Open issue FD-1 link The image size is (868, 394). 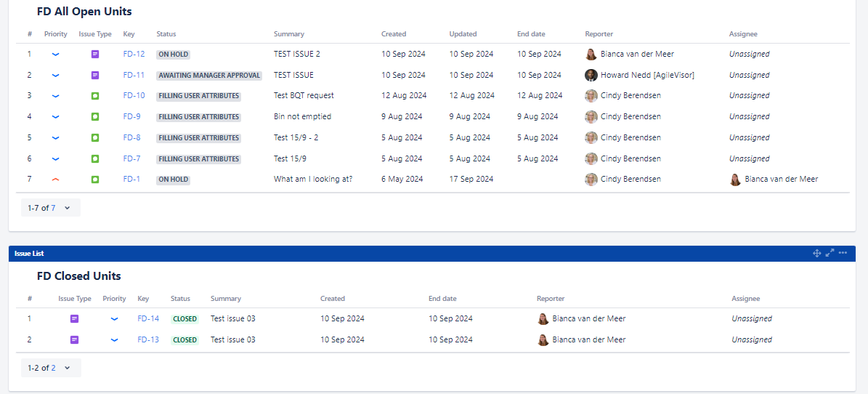coord(131,179)
